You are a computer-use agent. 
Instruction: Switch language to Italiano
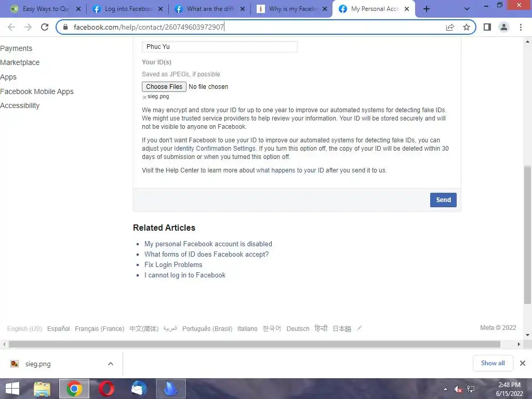(x=247, y=329)
